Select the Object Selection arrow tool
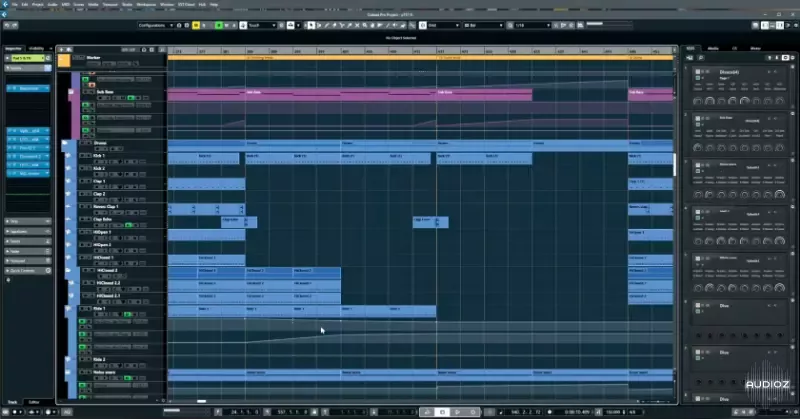Image resolution: width=800 pixels, height=419 pixels. [x=311, y=25]
